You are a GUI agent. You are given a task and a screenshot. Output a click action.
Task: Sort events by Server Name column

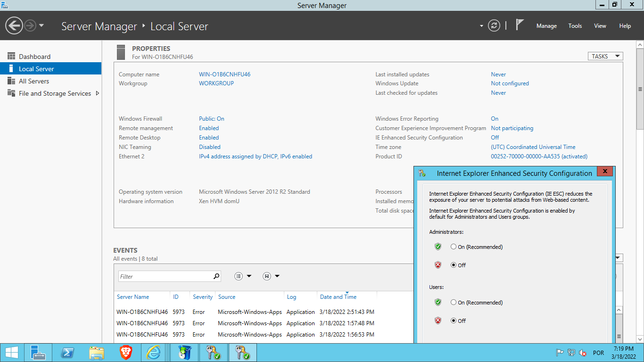(133, 297)
